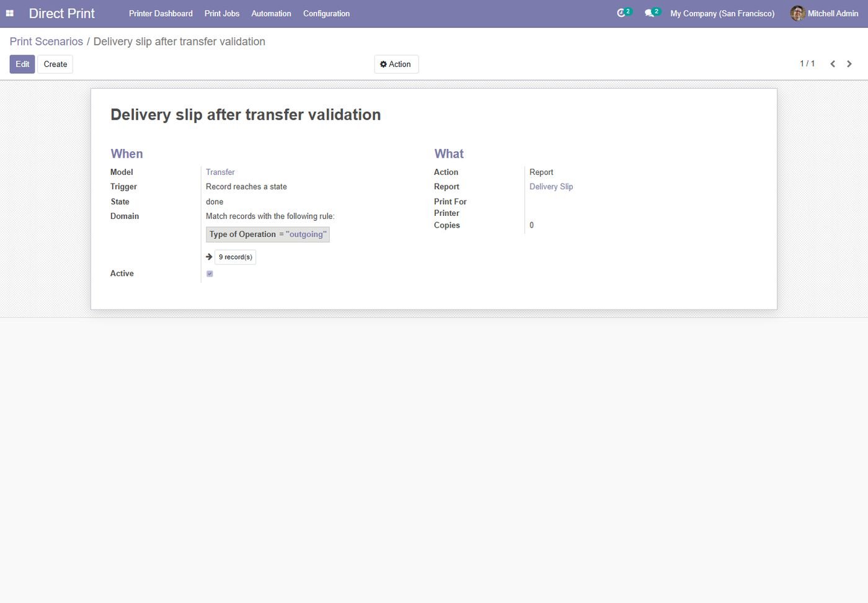Click the Edit button
868x603 pixels.
[22, 65]
